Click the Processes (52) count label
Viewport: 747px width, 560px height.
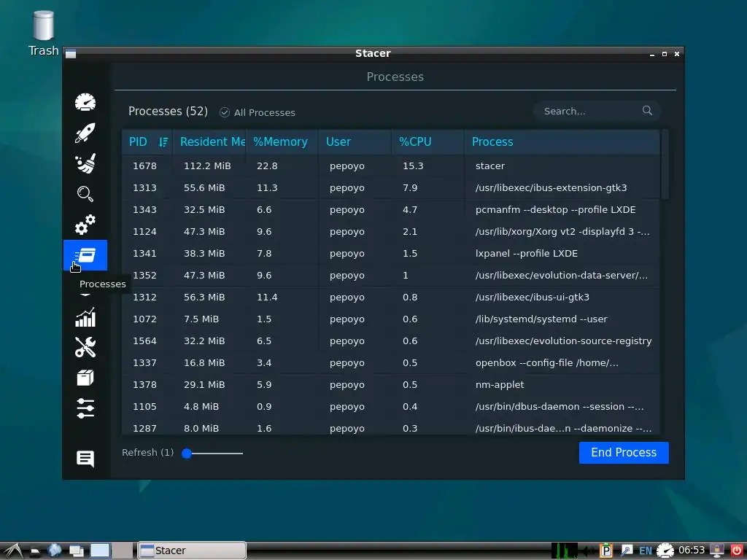169,112
